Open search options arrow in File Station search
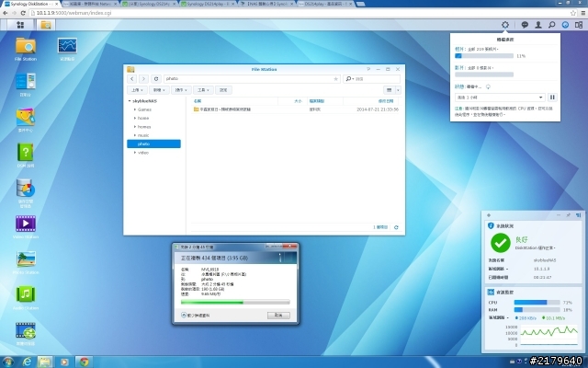The image size is (588, 368). [353, 79]
